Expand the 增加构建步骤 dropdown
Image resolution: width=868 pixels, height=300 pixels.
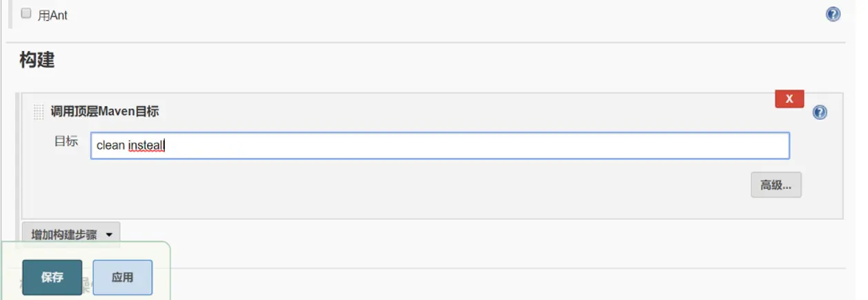point(64,234)
